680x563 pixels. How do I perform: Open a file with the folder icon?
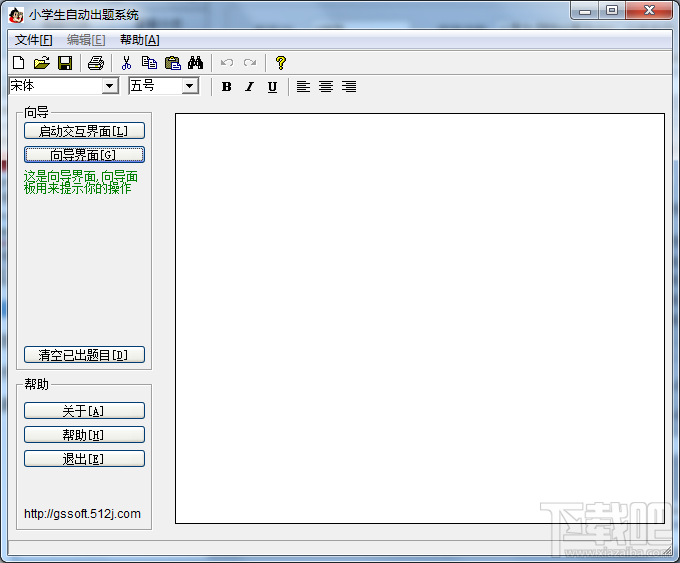click(x=42, y=63)
